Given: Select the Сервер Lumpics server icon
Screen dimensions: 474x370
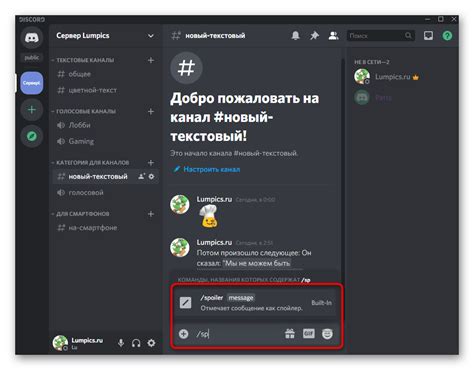Looking at the screenshot, I should 32,83.
